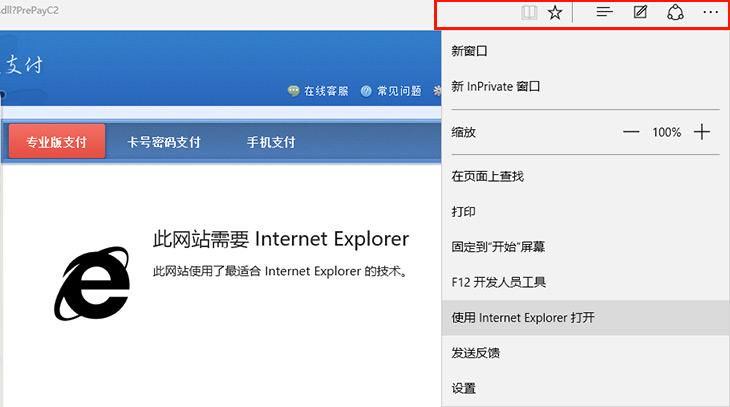Add page to favorites star
The height and width of the screenshot is (407, 730).
coord(554,13)
